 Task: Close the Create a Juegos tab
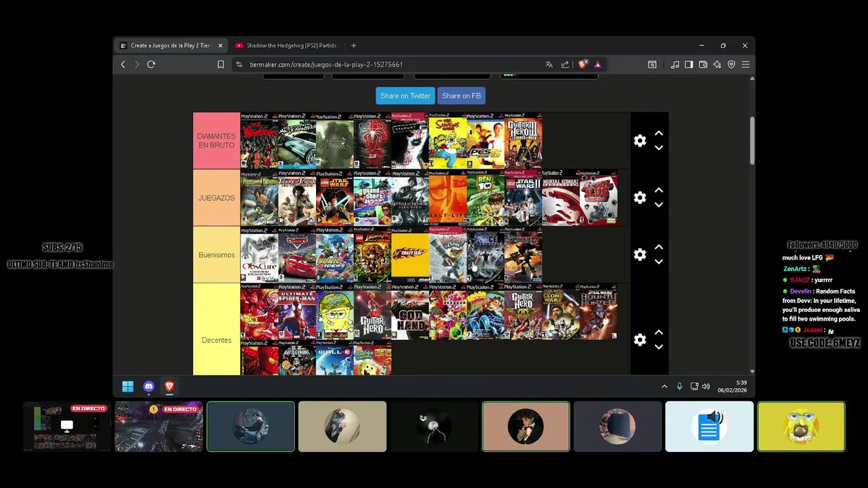coord(220,45)
